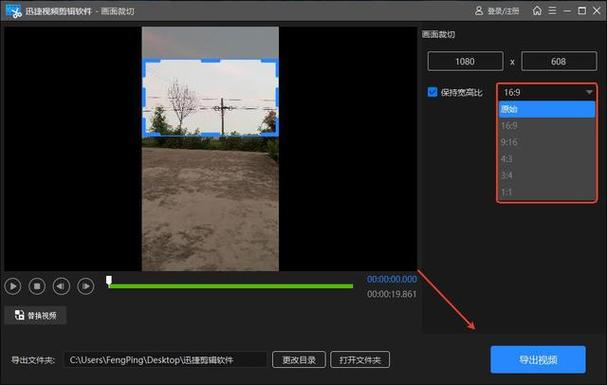This screenshot has width=607, height=385.
Task: Open the hamburger menu in title bar
Action: pyautogui.click(x=552, y=10)
